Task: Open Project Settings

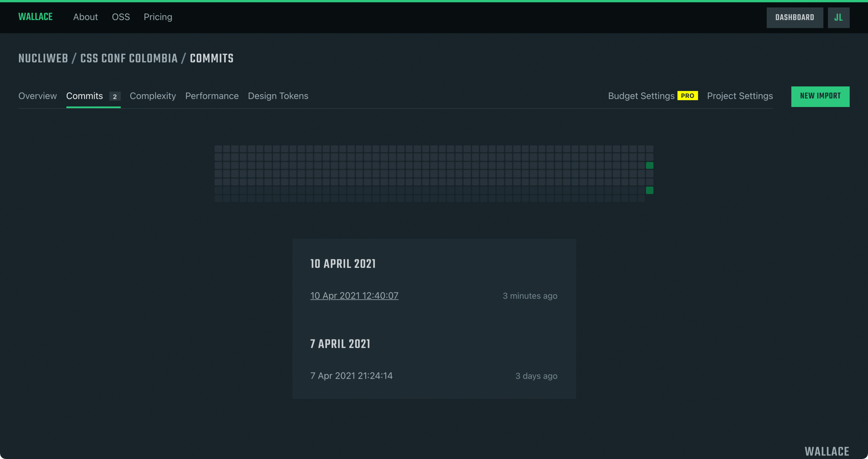Action: tap(740, 96)
